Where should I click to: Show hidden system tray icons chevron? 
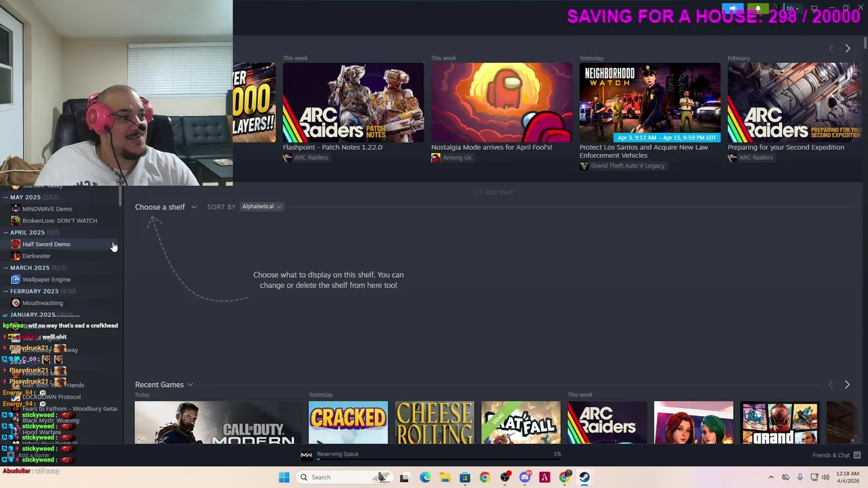coord(771,477)
